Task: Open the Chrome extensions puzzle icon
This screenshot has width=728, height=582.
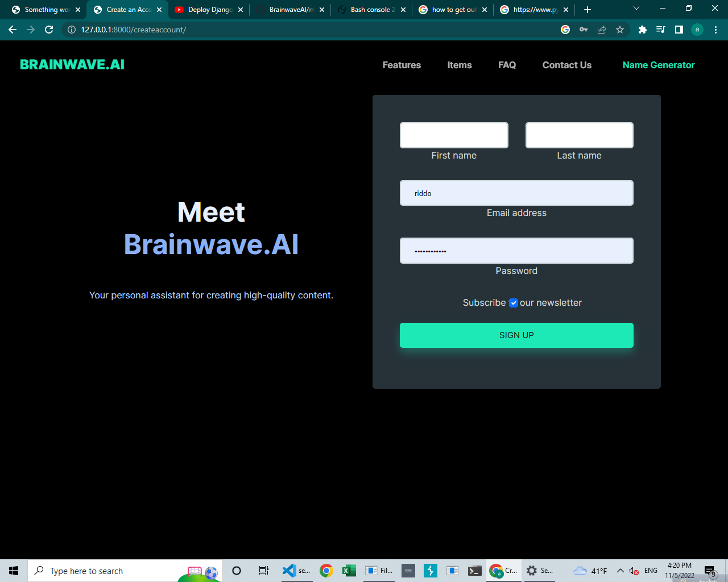Action: [642, 30]
